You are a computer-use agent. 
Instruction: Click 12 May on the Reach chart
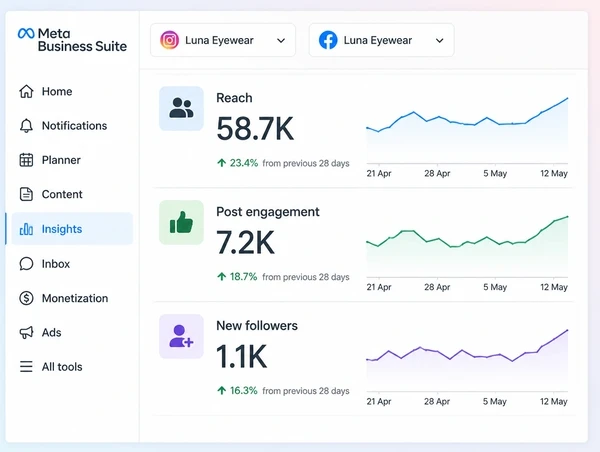pos(554,173)
